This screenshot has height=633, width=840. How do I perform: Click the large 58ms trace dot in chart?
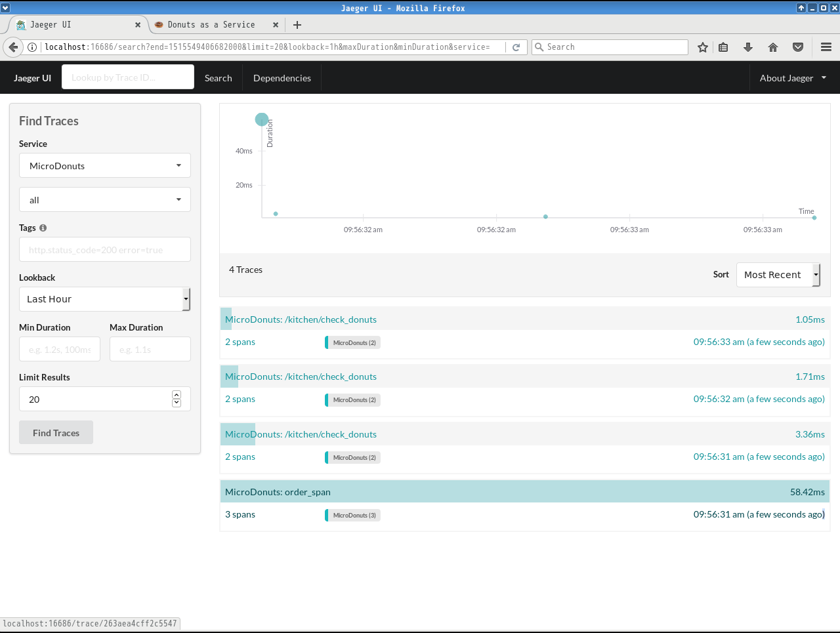pos(262,119)
